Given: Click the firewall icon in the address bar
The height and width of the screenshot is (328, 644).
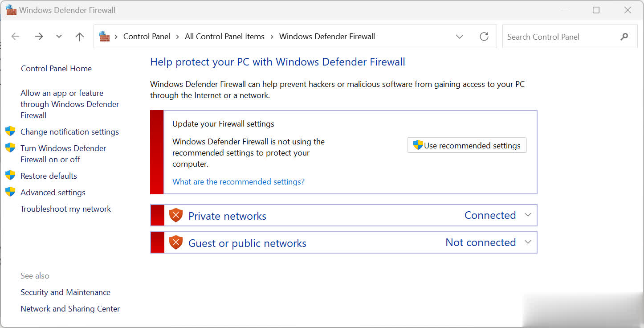Looking at the screenshot, I should click(104, 37).
